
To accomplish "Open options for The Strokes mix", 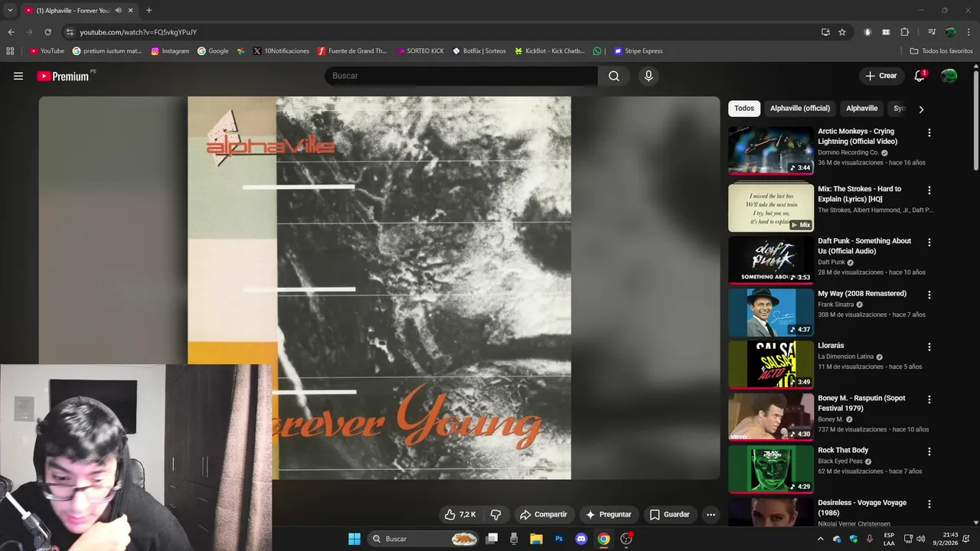I will tap(929, 190).
